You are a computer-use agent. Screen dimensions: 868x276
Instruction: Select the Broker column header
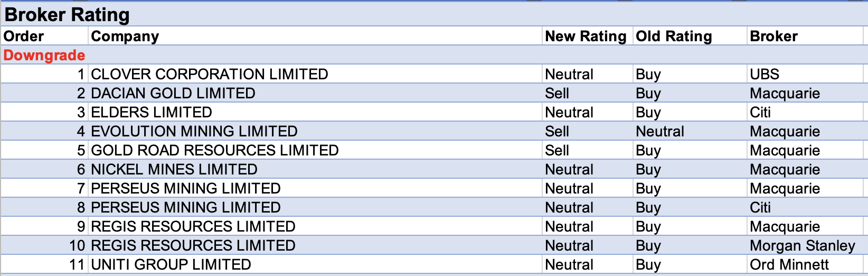(x=773, y=36)
